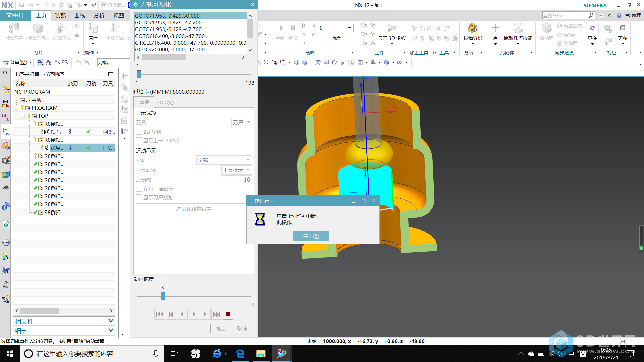Click the 确定 button
644x362 pixels.
(220, 328)
